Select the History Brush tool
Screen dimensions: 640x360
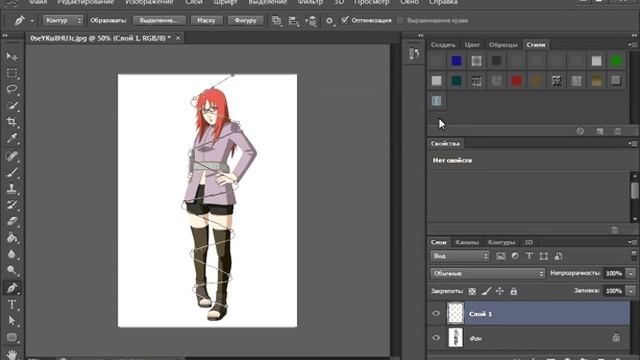pyautogui.click(x=12, y=204)
